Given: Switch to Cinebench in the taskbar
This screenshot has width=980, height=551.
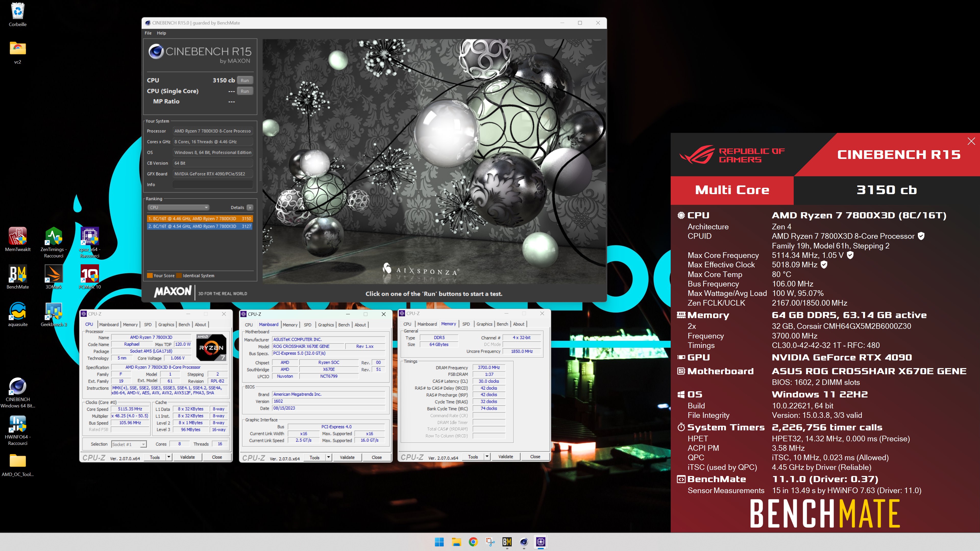Looking at the screenshot, I should click(x=524, y=542).
